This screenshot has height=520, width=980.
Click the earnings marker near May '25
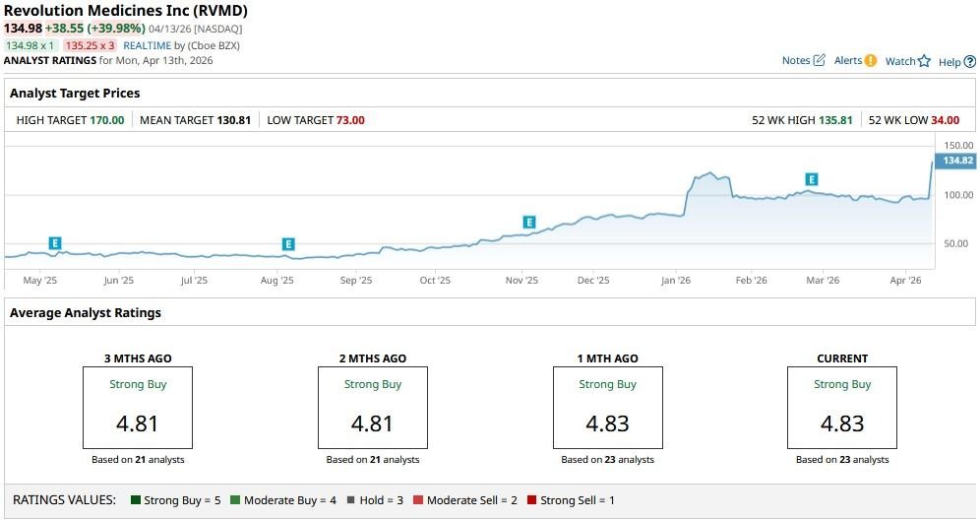55,243
